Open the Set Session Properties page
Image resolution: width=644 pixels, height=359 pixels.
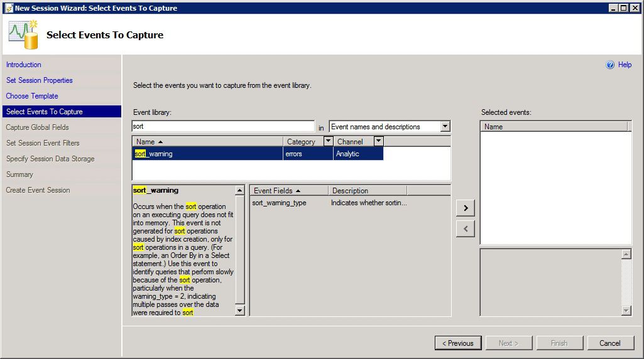[x=40, y=80]
